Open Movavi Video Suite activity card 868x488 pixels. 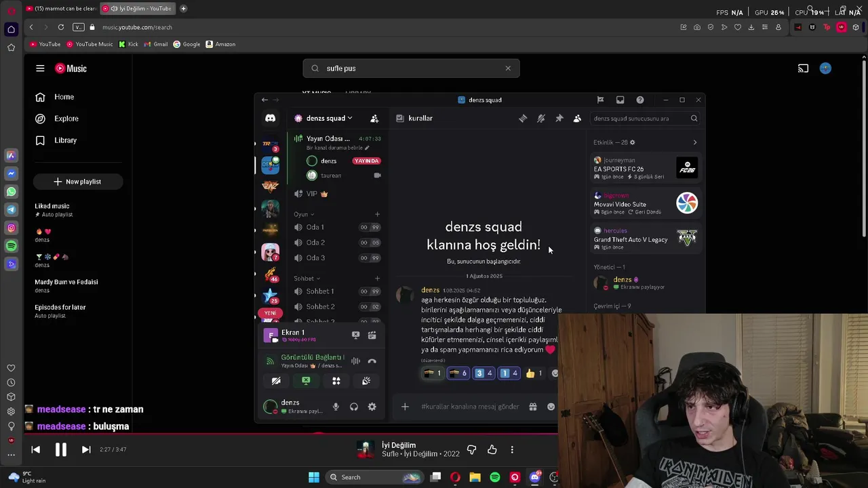click(x=645, y=203)
